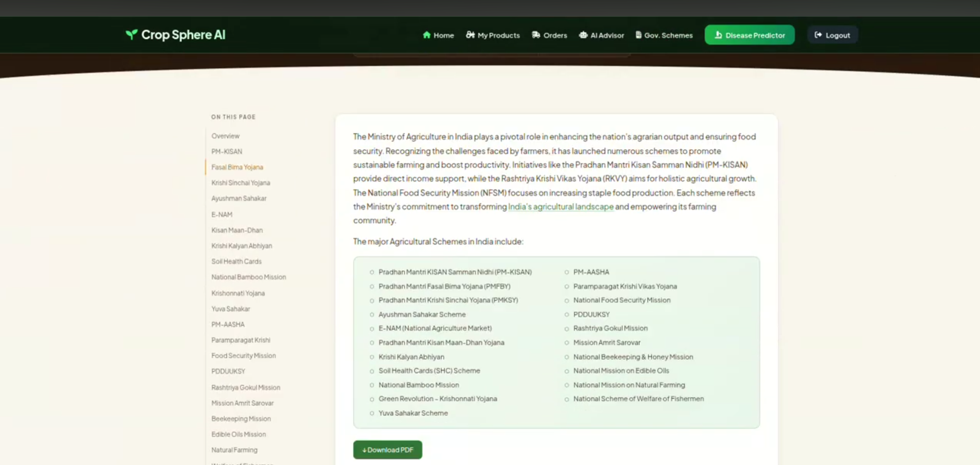This screenshot has height=465, width=980.
Task: Open the AI Advisor page
Action: coord(601,35)
